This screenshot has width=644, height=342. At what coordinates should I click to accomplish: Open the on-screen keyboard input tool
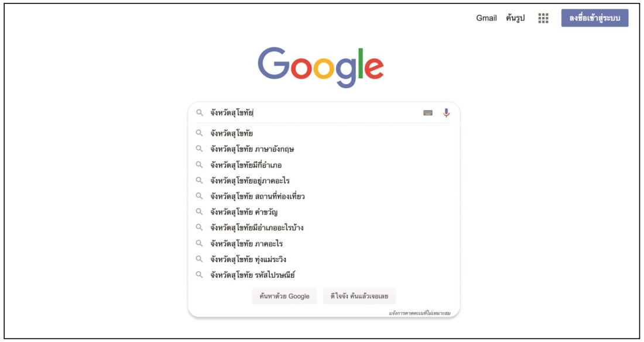click(428, 113)
